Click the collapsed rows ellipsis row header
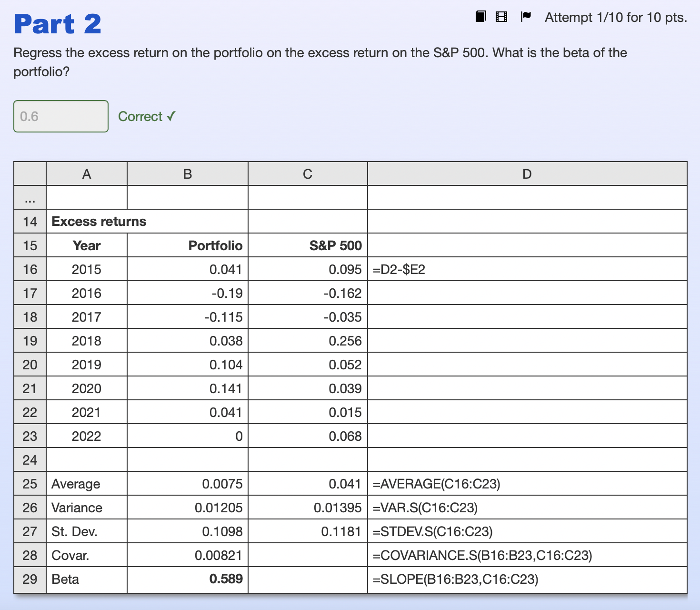This screenshot has width=700, height=610. click(30, 198)
